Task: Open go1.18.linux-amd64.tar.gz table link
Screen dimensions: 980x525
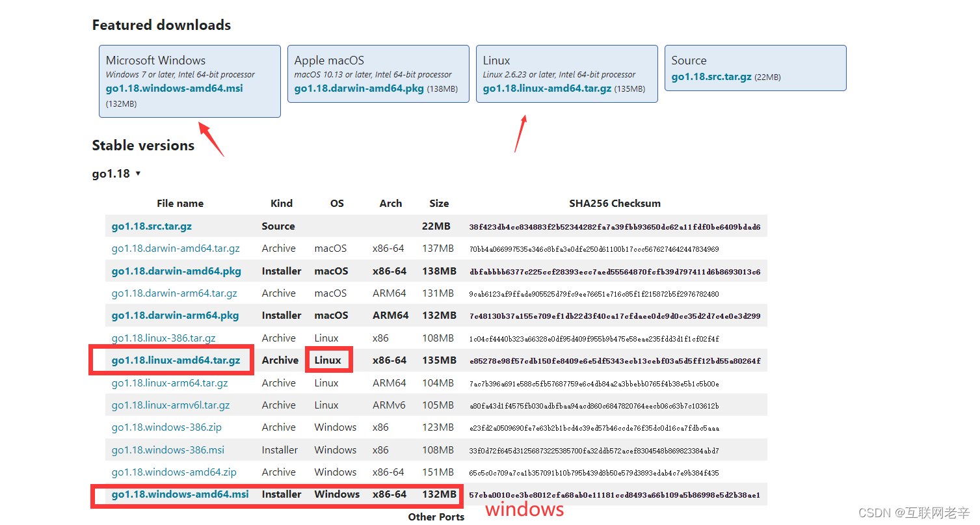Action: coord(176,360)
